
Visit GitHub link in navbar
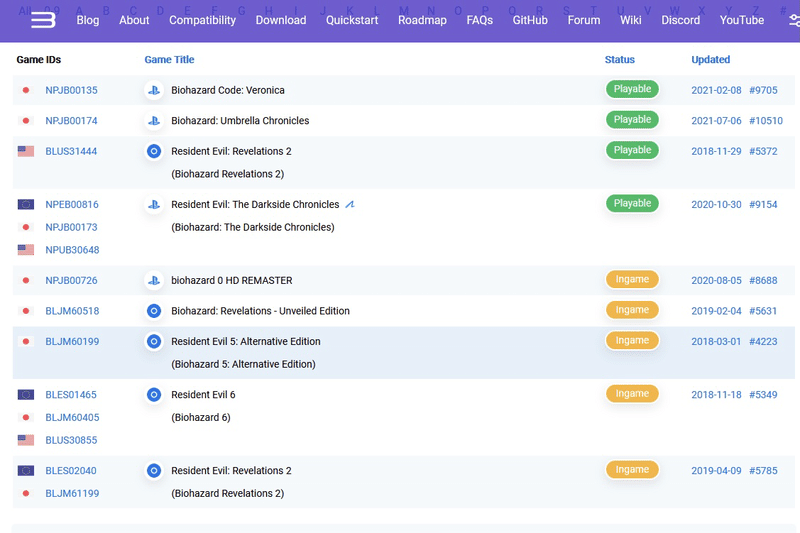pos(530,20)
